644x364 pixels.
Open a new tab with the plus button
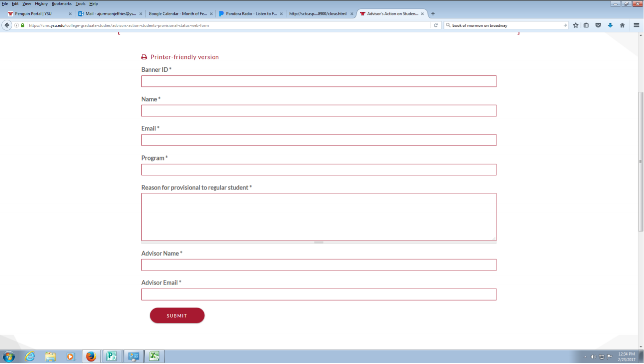pos(433,14)
